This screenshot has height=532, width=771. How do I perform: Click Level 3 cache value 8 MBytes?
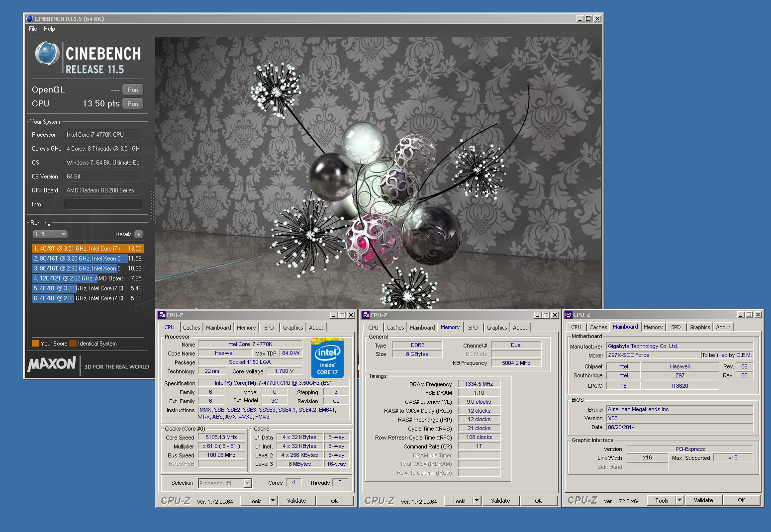[300, 464]
